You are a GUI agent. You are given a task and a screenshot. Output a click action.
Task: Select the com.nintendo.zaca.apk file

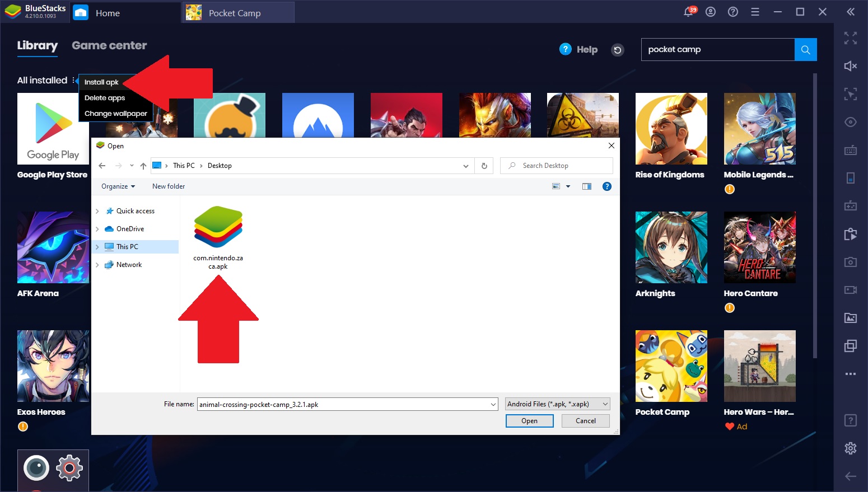click(218, 238)
